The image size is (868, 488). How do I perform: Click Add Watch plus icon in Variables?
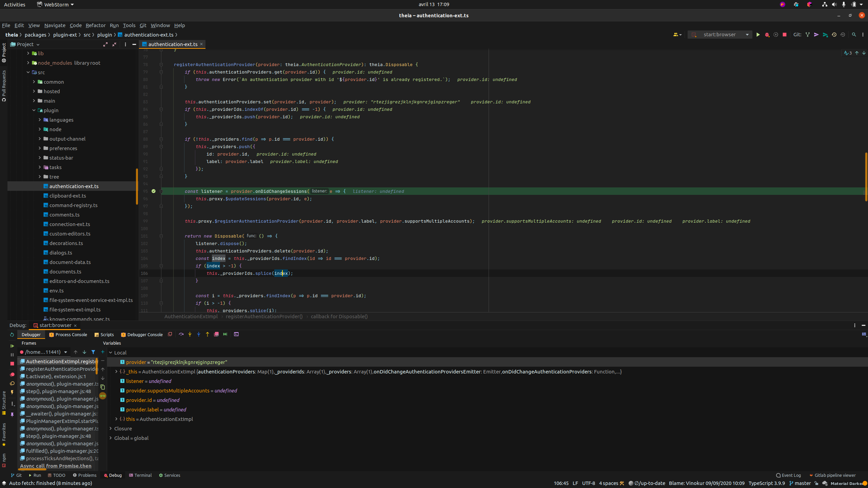[103, 352]
